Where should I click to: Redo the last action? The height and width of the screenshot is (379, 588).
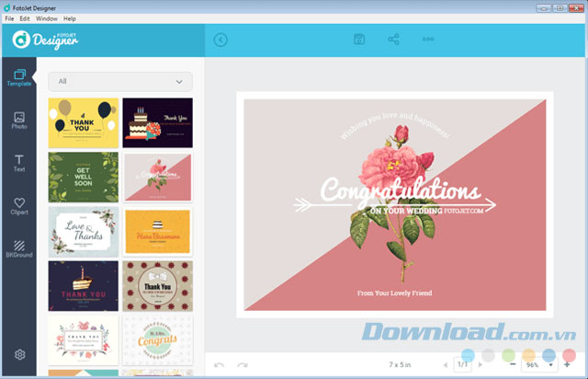(x=243, y=364)
